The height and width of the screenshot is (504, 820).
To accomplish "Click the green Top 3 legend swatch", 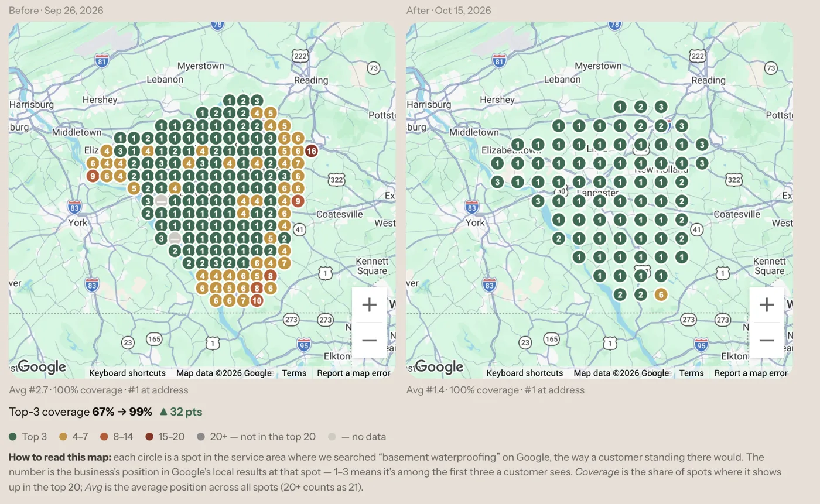I will [13, 437].
